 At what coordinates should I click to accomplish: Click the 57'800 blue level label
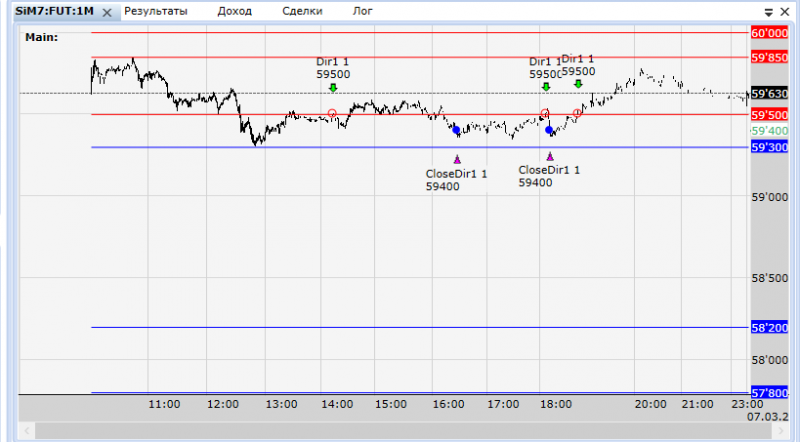769,393
